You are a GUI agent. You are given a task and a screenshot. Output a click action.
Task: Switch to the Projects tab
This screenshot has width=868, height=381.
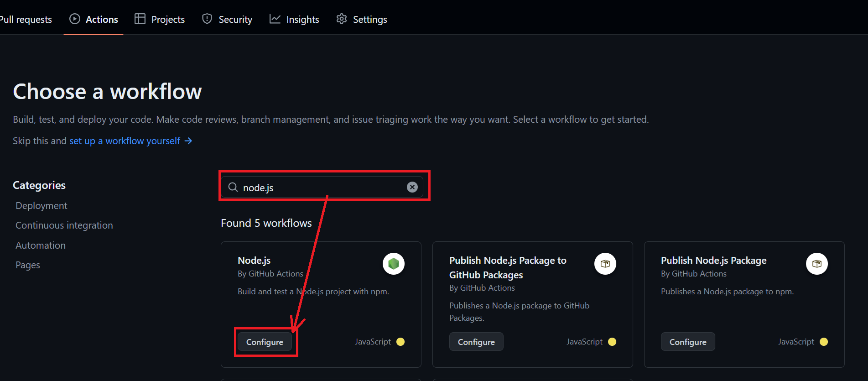pyautogui.click(x=160, y=19)
